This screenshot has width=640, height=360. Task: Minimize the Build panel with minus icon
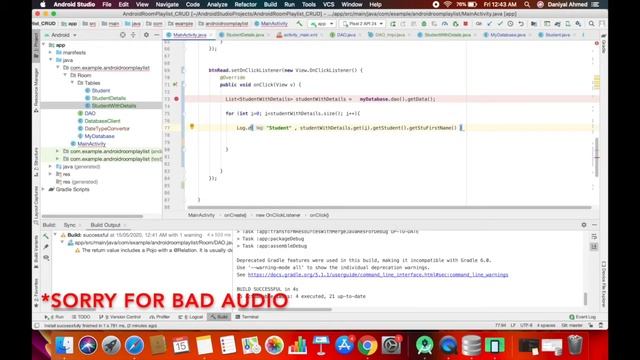click(x=594, y=225)
